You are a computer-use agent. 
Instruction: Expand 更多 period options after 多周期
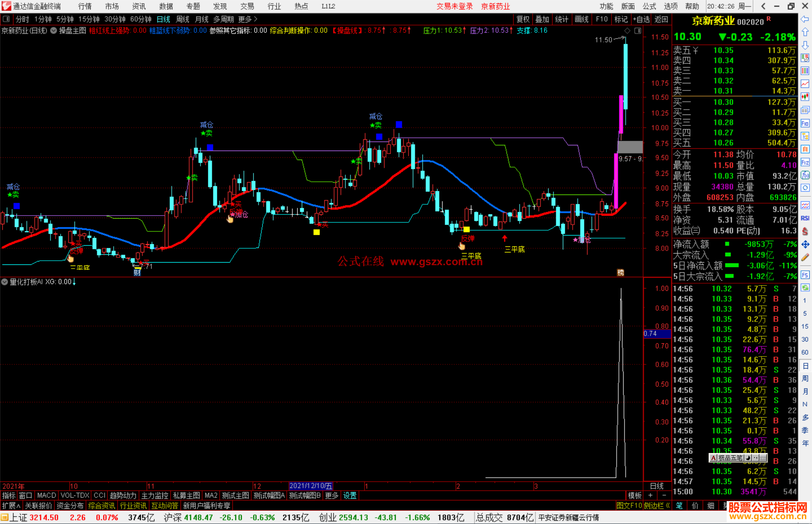248,19
